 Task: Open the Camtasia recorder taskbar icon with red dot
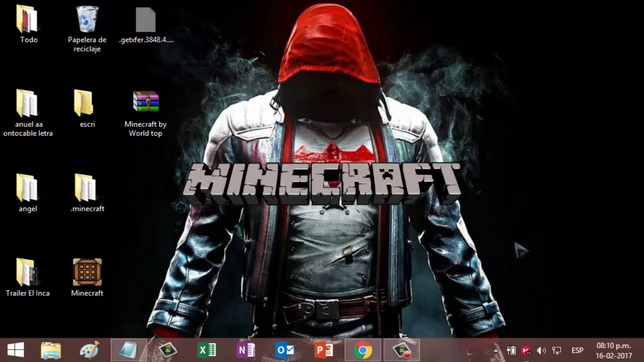(402, 350)
